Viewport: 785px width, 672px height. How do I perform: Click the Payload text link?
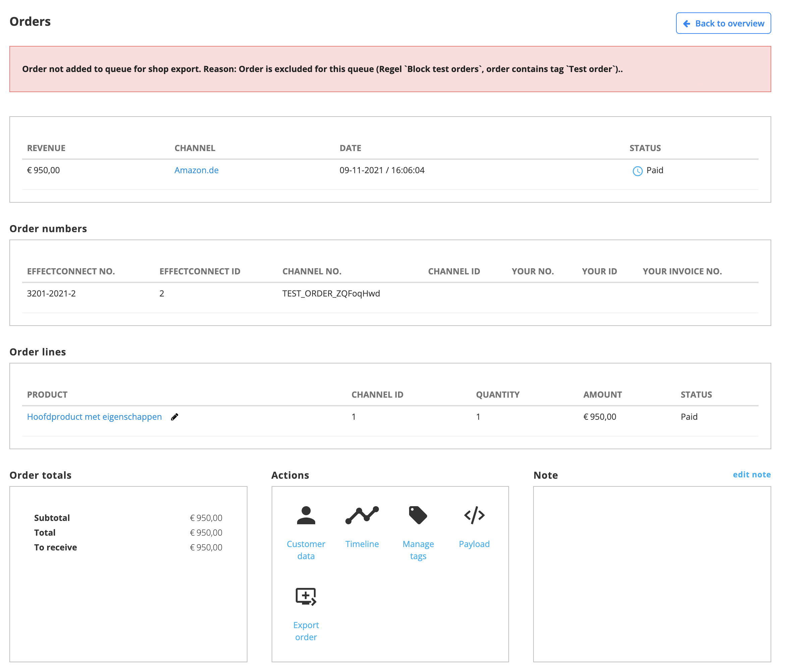click(x=474, y=544)
